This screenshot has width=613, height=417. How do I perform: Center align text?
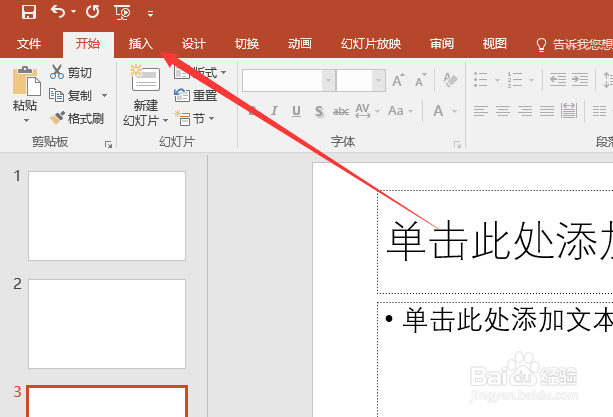coord(503,111)
